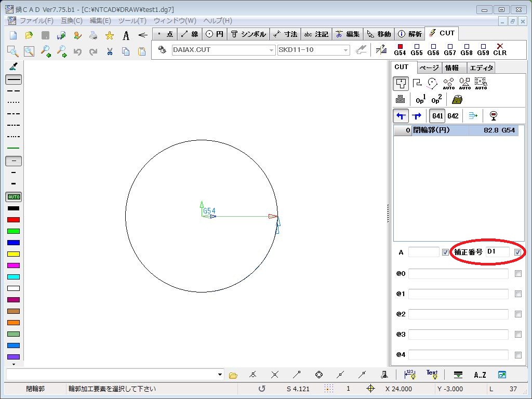Select the G55 work coordinate icon
The image size is (532, 399).
417,49
